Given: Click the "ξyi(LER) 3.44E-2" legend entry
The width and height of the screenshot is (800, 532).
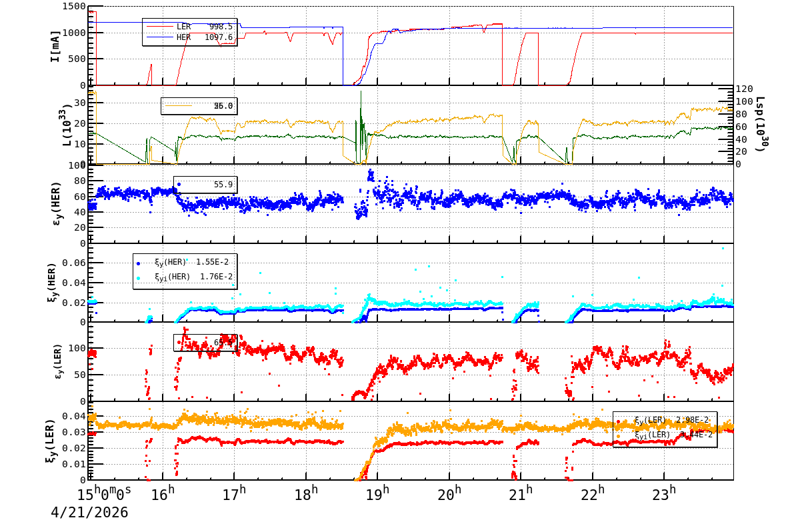Looking at the screenshot, I should pyautogui.click(x=665, y=435).
